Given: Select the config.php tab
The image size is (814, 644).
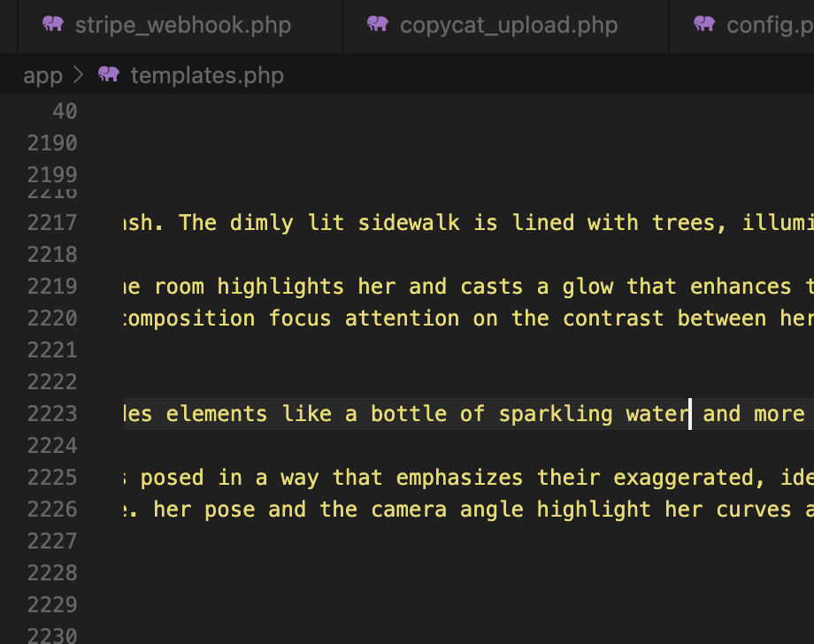Looking at the screenshot, I should 741,26.
